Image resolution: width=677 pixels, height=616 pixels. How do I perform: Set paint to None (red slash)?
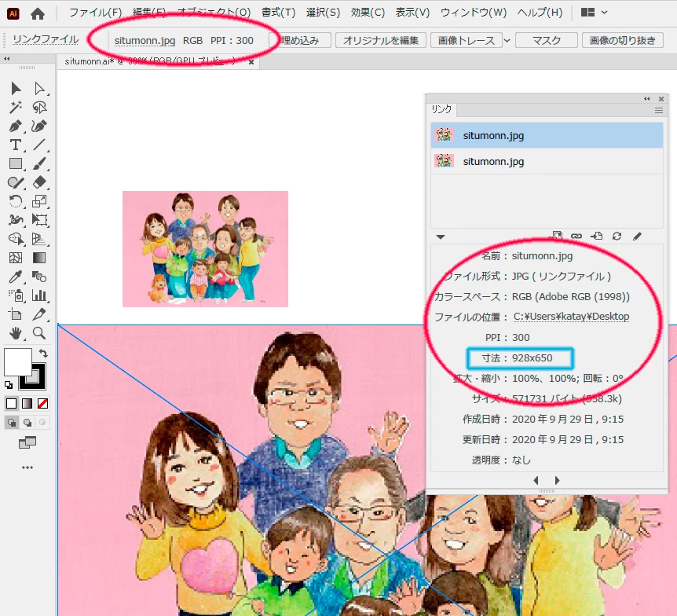pos(42,404)
